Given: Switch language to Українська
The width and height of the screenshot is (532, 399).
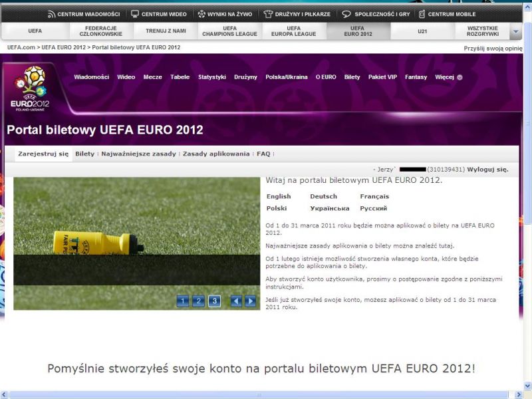Looking at the screenshot, I should (x=329, y=208).
